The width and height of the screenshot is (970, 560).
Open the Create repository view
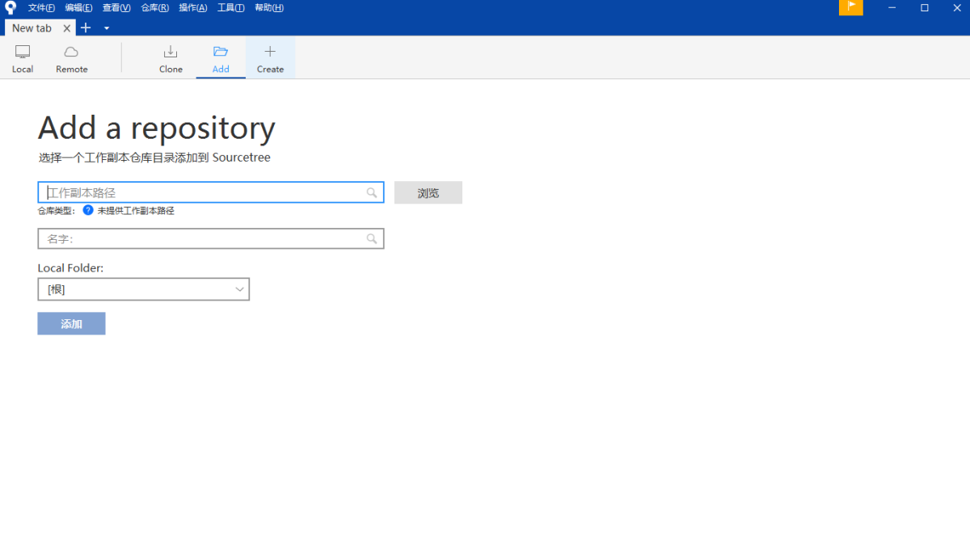coord(270,57)
